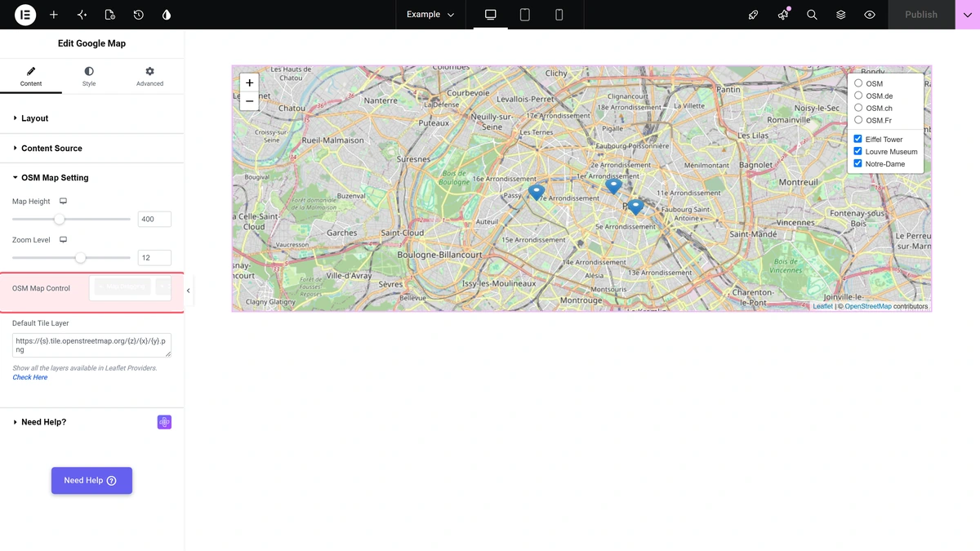The image size is (980, 551).
Task: Click the question mark on Need Help button
Action: point(112,481)
